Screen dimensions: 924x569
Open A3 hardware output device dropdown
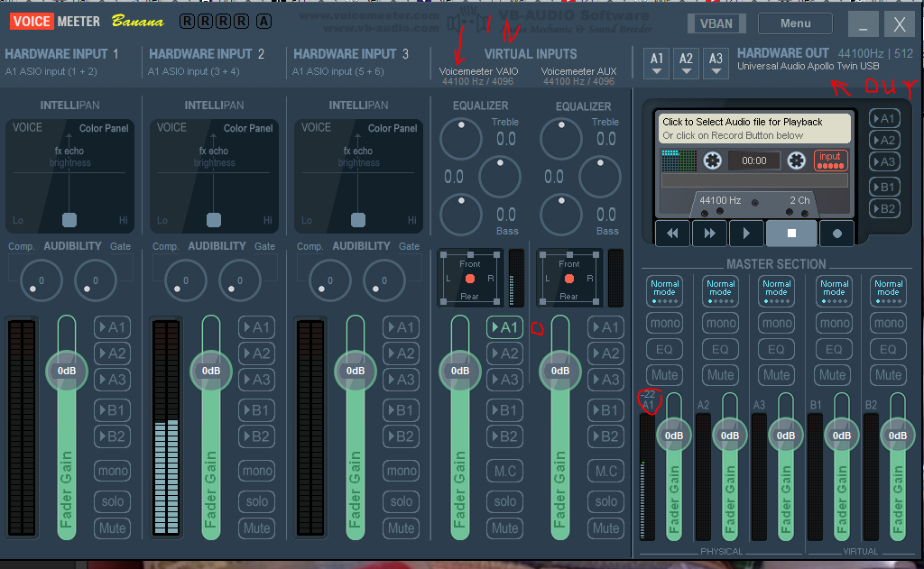716,63
